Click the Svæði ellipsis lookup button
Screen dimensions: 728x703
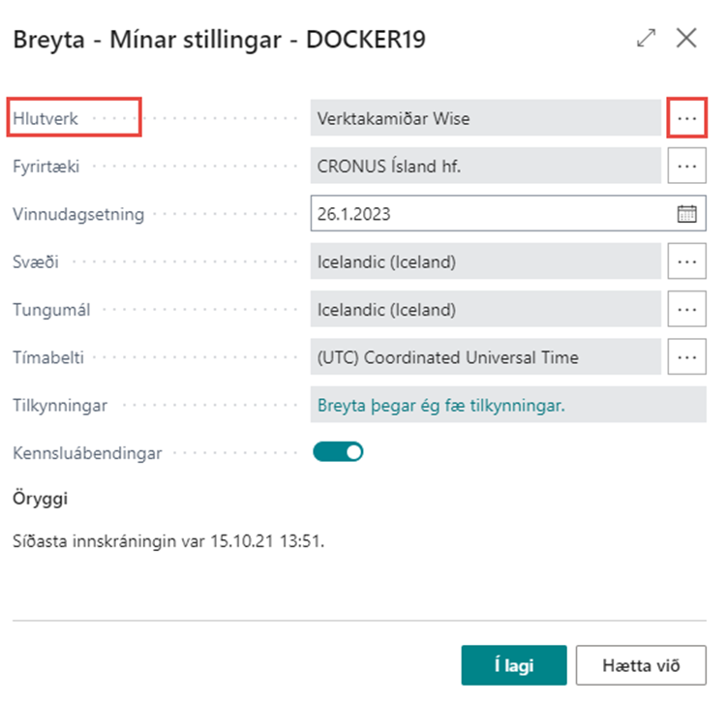(686, 261)
